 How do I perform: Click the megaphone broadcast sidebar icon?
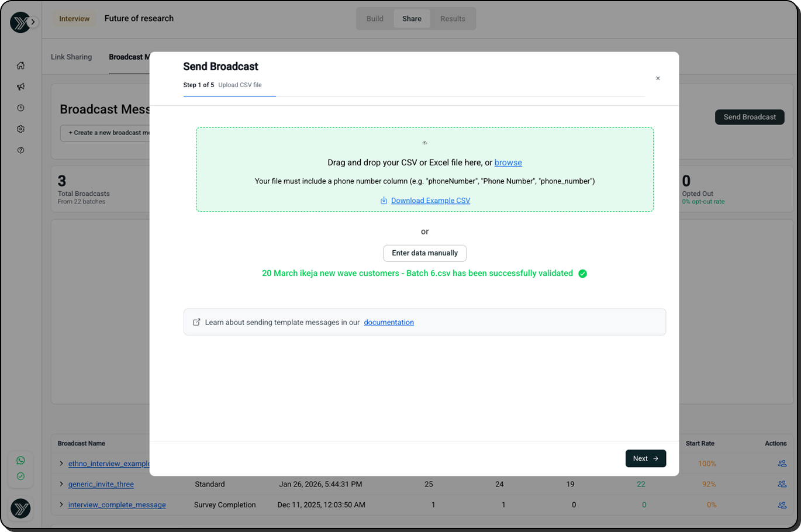[20, 87]
